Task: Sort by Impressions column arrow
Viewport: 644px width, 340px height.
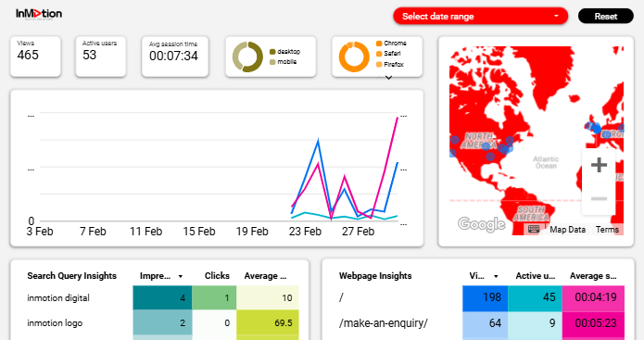Action: coord(181,276)
